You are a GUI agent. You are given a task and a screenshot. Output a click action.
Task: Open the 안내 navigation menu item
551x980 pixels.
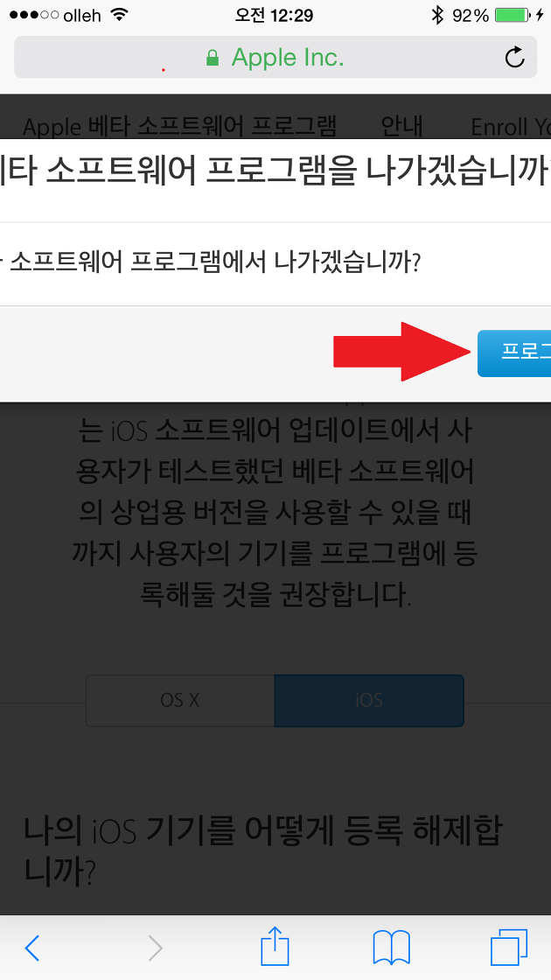(x=401, y=126)
